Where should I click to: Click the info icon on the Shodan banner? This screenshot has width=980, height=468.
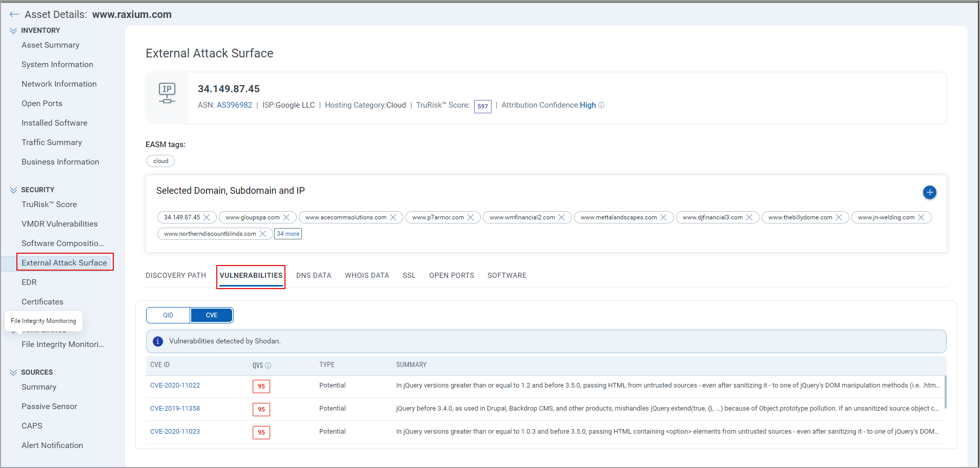158,341
